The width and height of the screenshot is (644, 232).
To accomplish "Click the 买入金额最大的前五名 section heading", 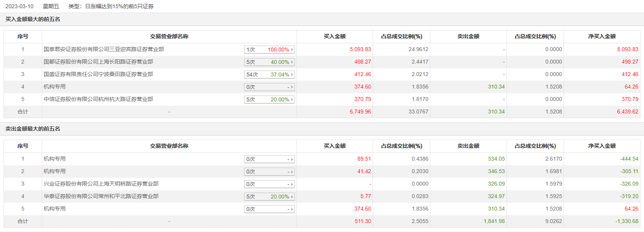I will pyautogui.click(x=33, y=19).
